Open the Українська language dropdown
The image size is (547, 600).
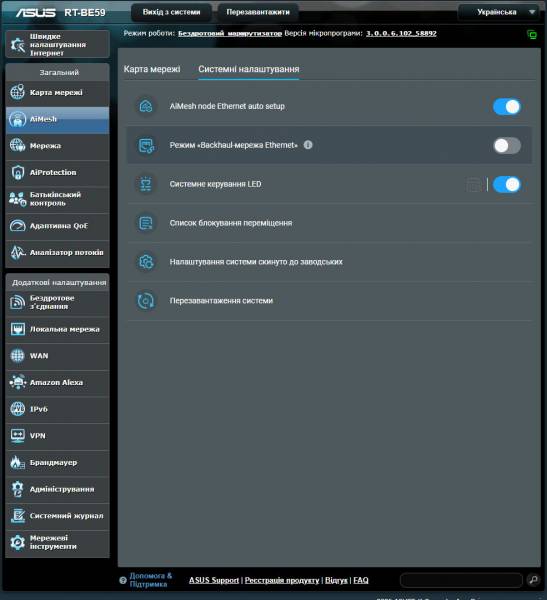pyautogui.click(x=499, y=12)
